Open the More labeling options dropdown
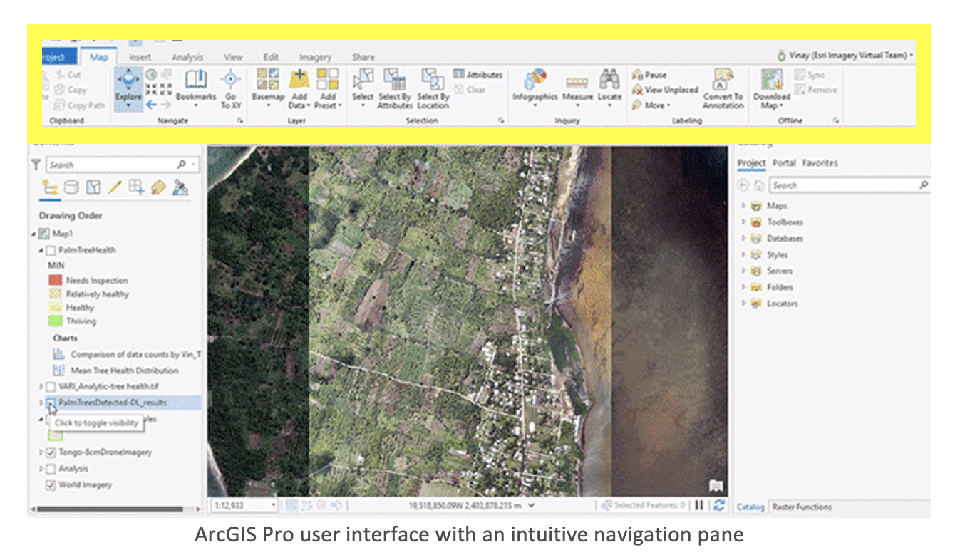This screenshot has height=560, width=955. click(x=651, y=105)
